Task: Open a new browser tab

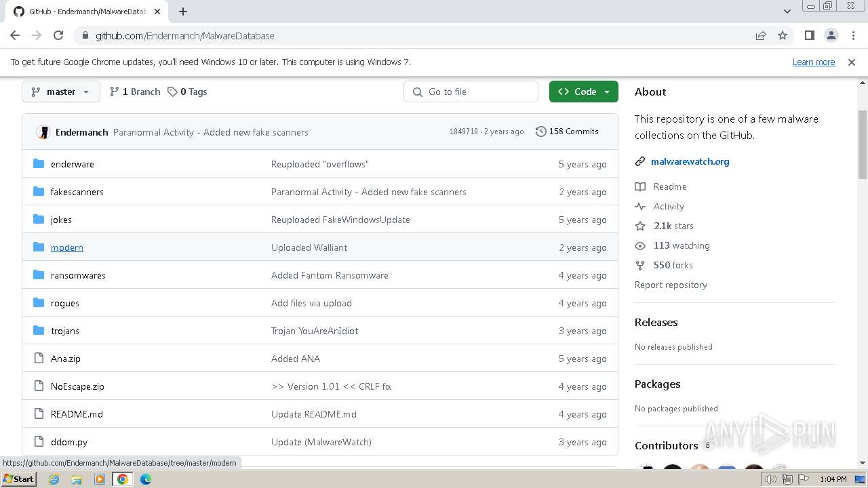Action: point(183,12)
